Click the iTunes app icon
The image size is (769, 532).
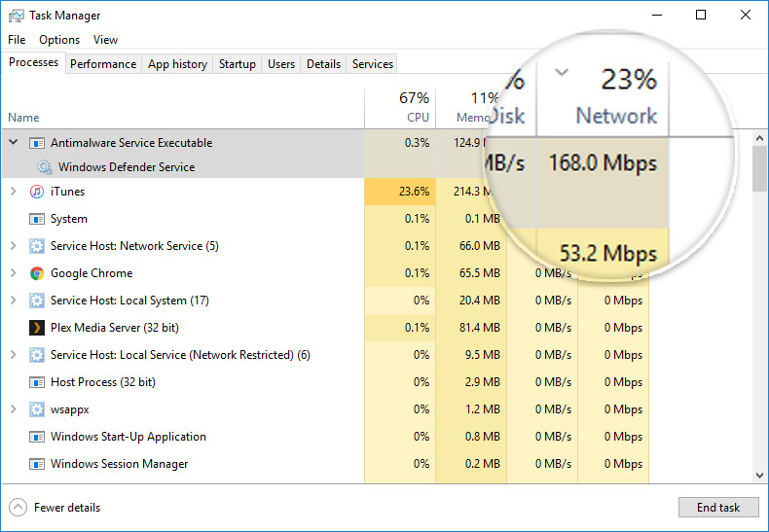pyautogui.click(x=37, y=192)
